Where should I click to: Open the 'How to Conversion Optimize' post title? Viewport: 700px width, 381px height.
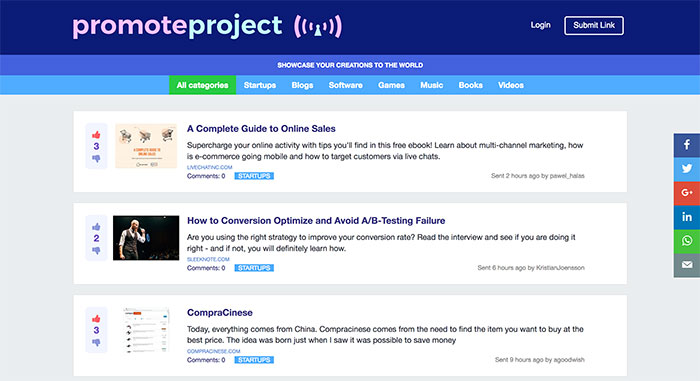pos(316,221)
